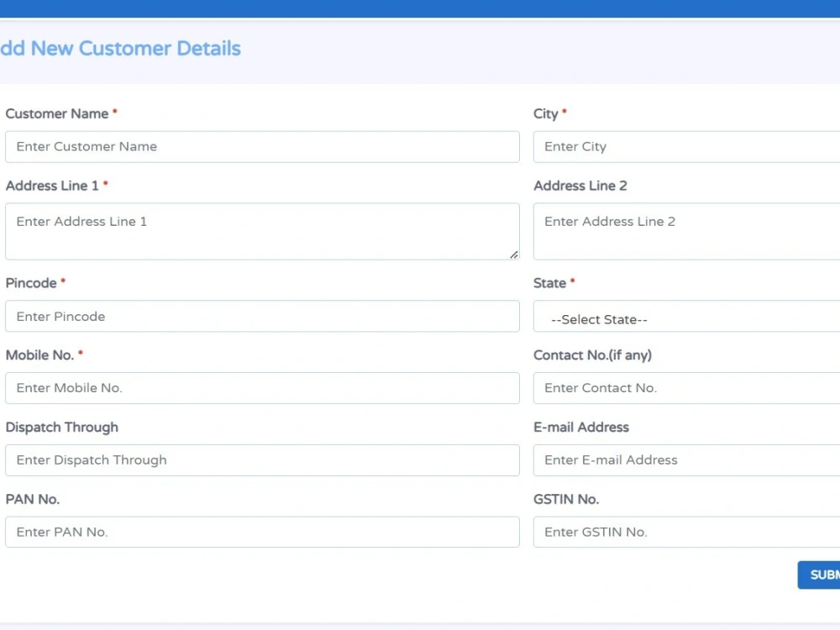Click the Address Line 1 text area
Image resolution: width=840 pixels, height=630 pixels.
click(x=262, y=232)
